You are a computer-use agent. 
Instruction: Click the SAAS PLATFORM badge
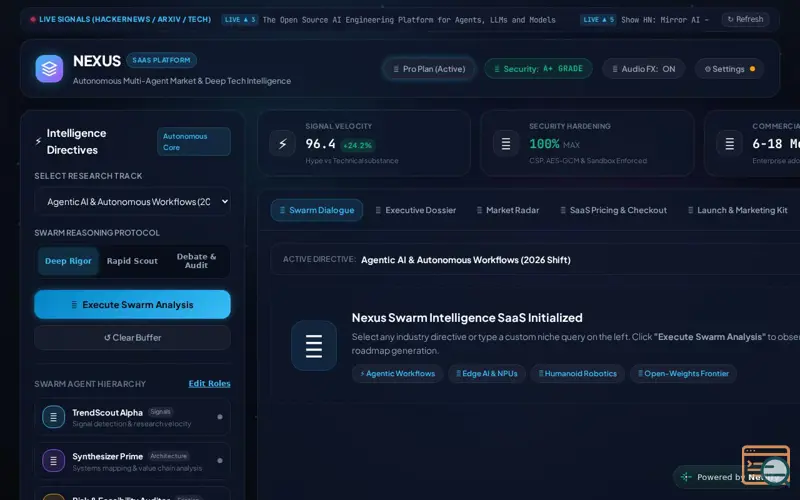pos(161,60)
